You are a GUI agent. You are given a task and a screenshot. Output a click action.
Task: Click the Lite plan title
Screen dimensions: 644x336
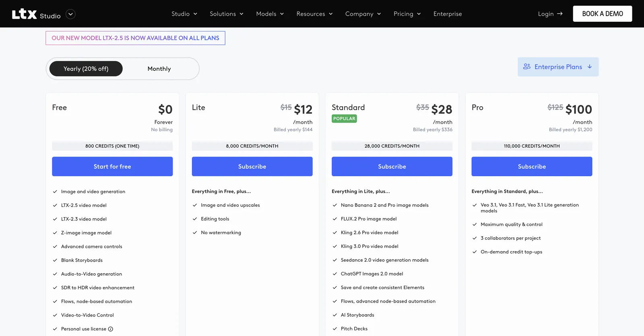198,107
